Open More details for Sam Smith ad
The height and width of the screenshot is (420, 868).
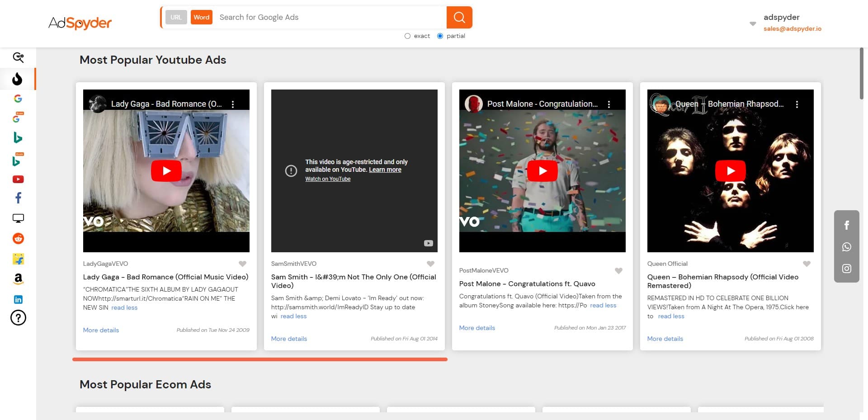289,339
